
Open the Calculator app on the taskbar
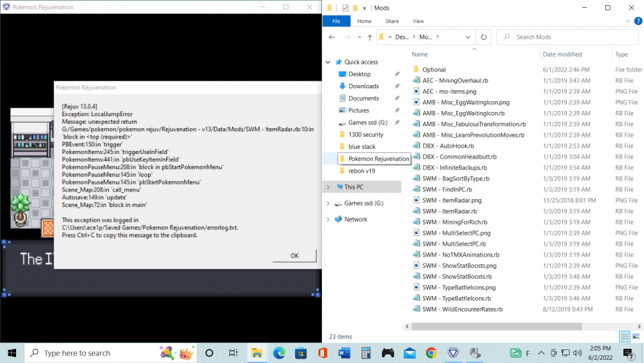[366, 353]
